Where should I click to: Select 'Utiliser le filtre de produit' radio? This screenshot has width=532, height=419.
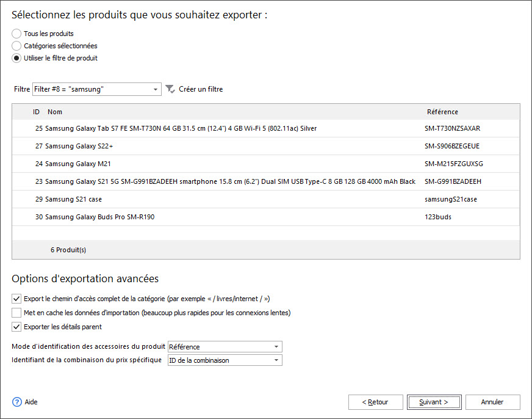point(16,58)
